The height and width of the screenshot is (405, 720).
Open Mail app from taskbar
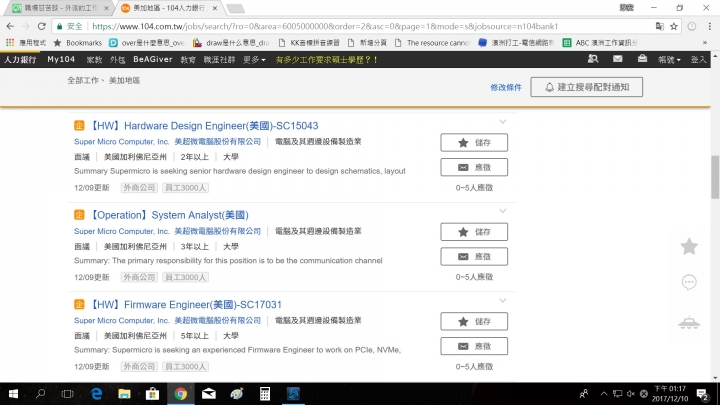coord(208,394)
